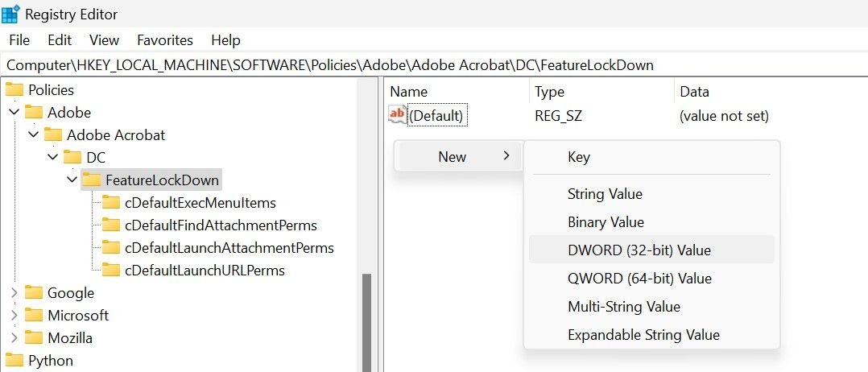The height and width of the screenshot is (372, 868).
Task: Click the Policies folder icon
Action: pos(14,90)
